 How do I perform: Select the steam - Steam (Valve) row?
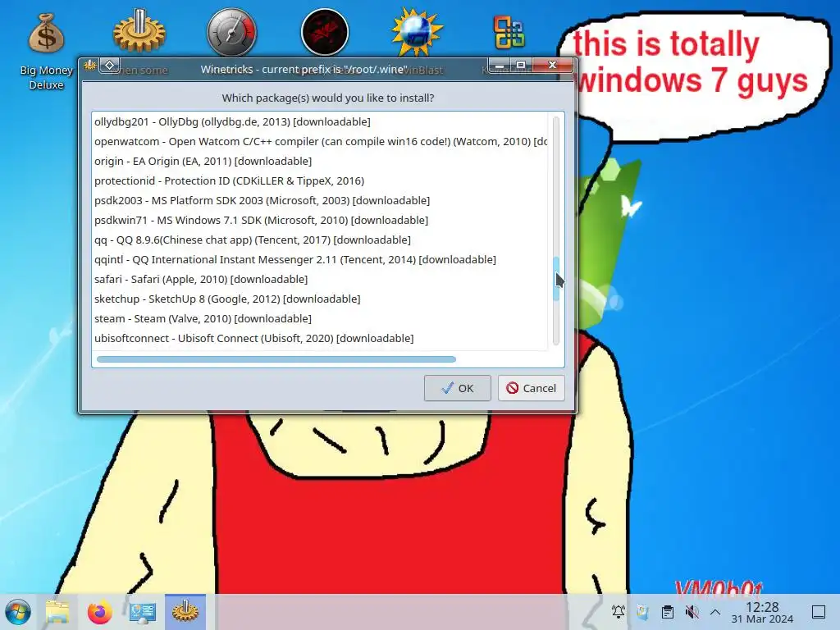click(x=321, y=319)
